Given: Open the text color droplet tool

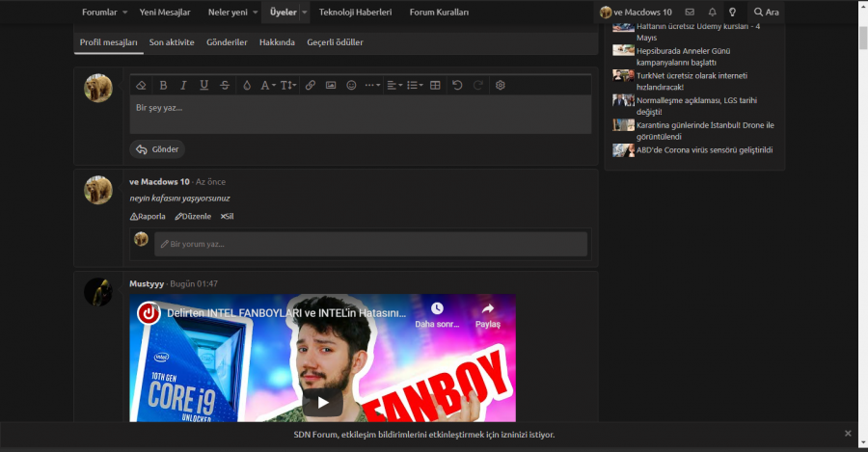Looking at the screenshot, I should tap(247, 85).
